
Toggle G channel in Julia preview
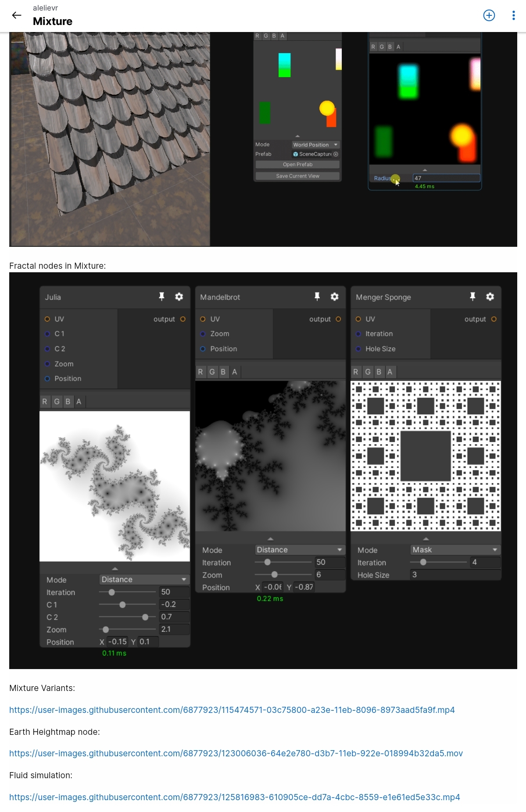pos(57,402)
